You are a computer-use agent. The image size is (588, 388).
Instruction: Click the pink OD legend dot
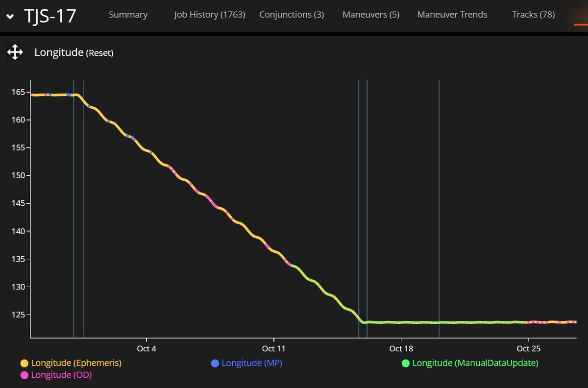[x=24, y=375]
